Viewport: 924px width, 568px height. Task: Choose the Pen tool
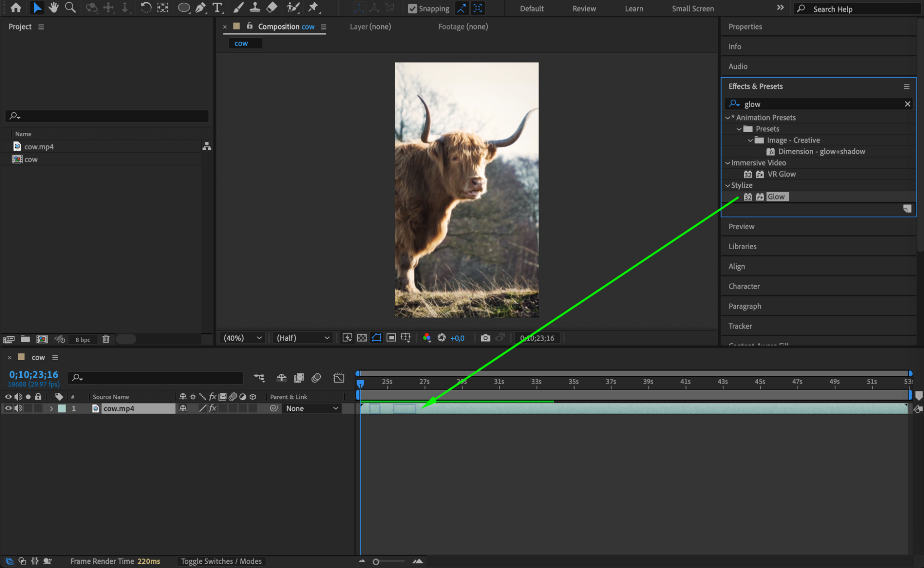pos(200,7)
